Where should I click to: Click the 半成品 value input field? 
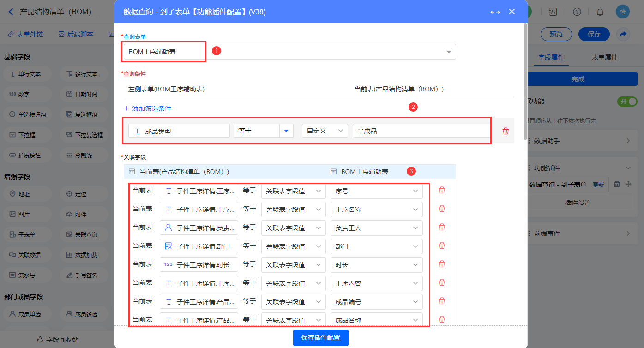(420, 131)
